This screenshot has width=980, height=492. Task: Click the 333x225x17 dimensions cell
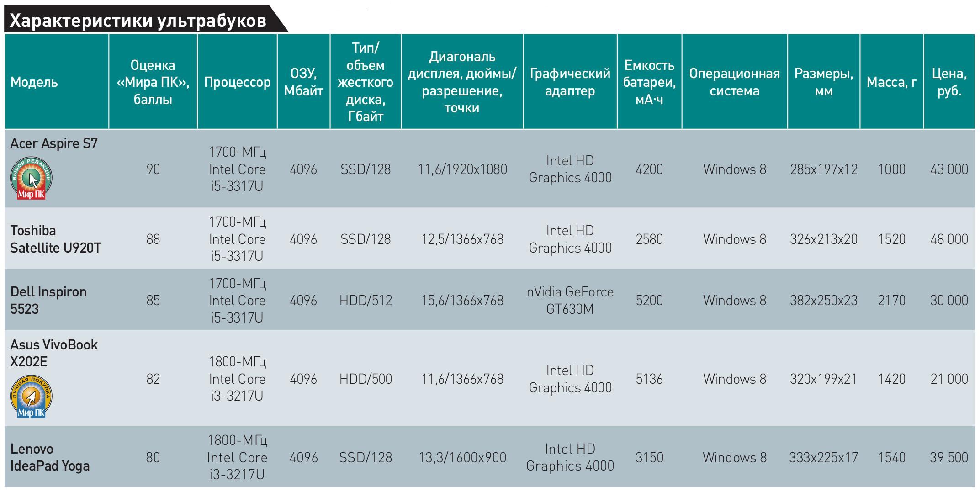(823, 458)
